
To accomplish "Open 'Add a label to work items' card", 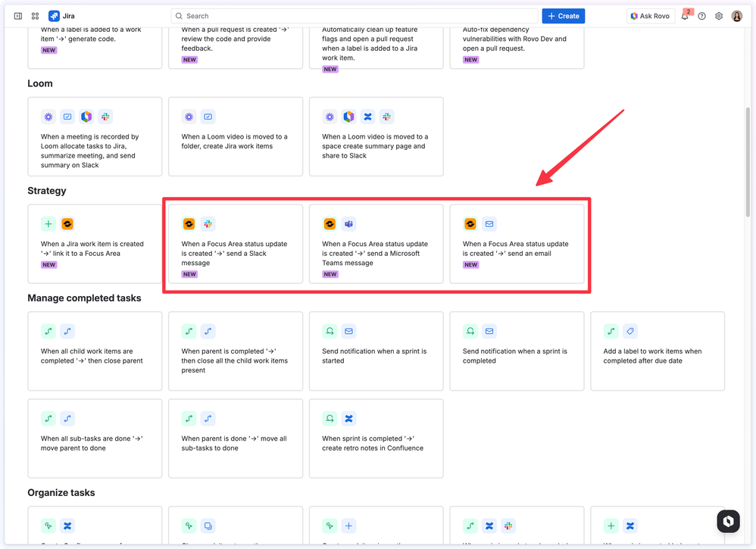I will tap(658, 351).
